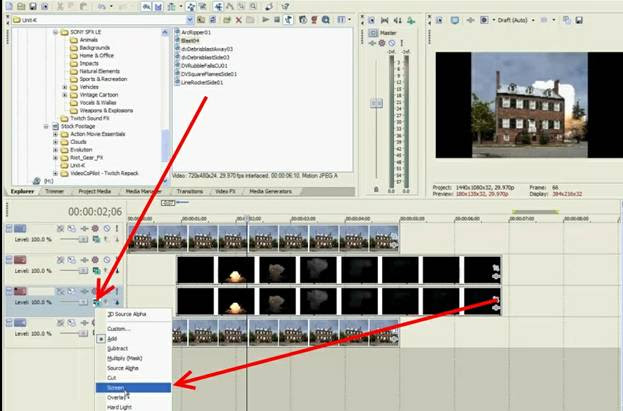Choose Screen compositing mode
The width and height of the screenshot is (623, 411).
(x=133, y=388)
